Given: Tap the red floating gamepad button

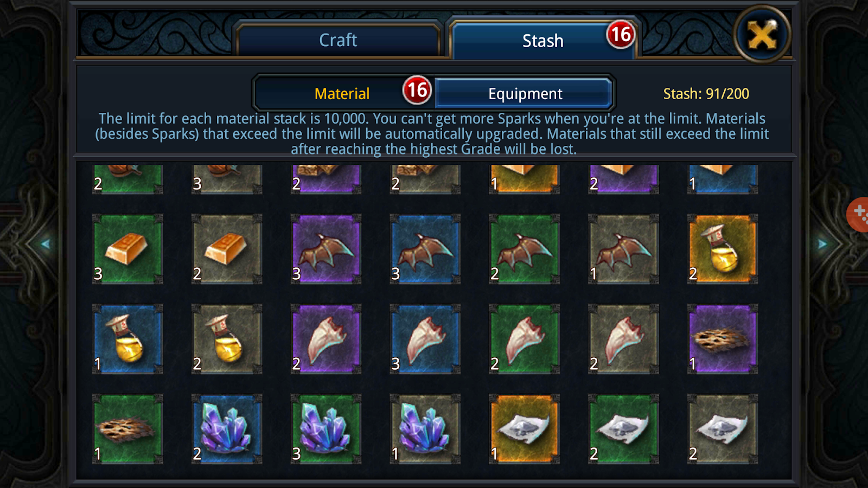Looking at the screenshot, I should (x=858, y=214).
